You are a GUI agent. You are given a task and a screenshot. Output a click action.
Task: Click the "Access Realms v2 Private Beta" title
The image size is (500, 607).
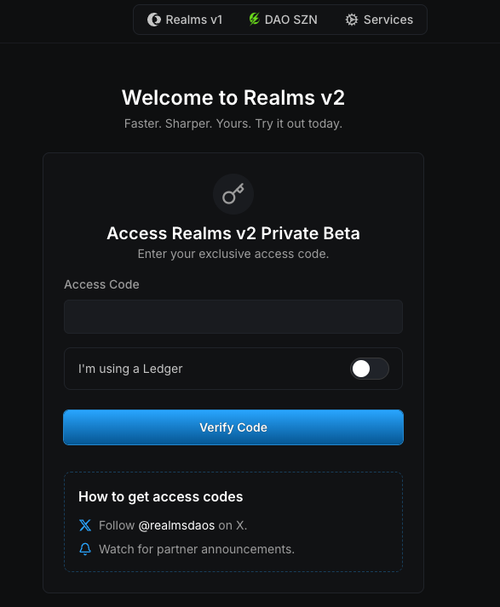tap(233, 233)
